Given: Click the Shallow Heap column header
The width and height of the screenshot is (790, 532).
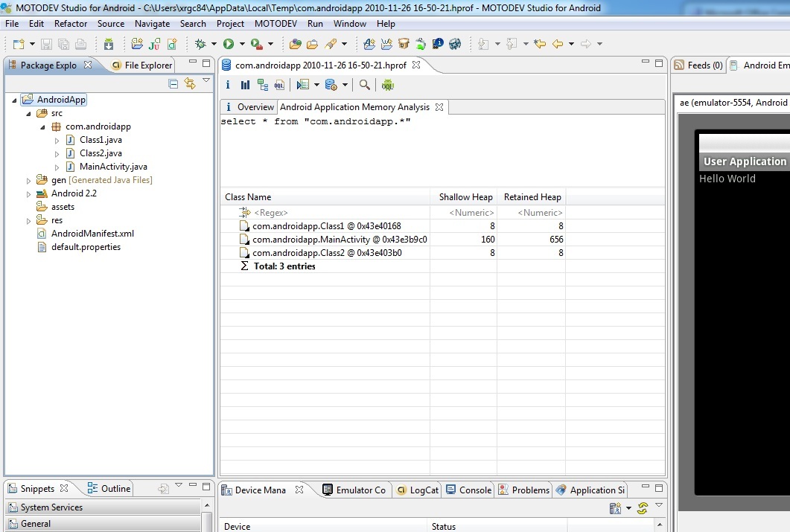Looking at the screenshot, I should [464, 197].
